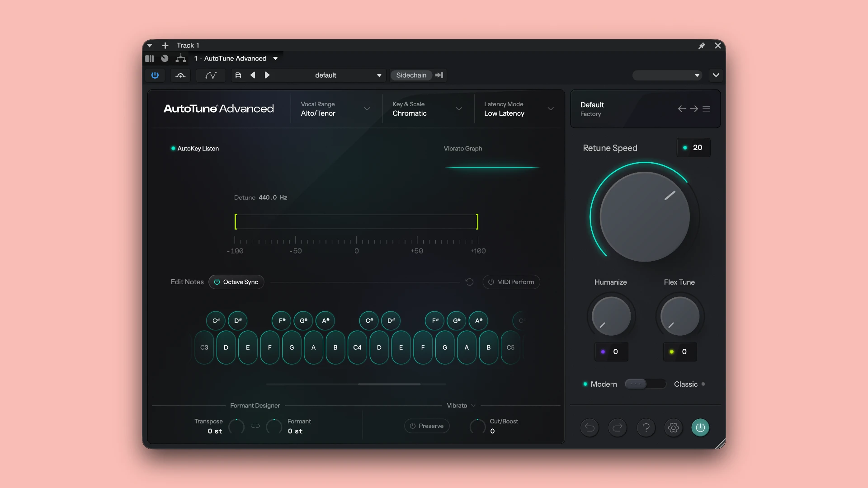Screen dimensions: 868x488
Task: Click the sidechain input arrow icon
Action: (439, 75)
